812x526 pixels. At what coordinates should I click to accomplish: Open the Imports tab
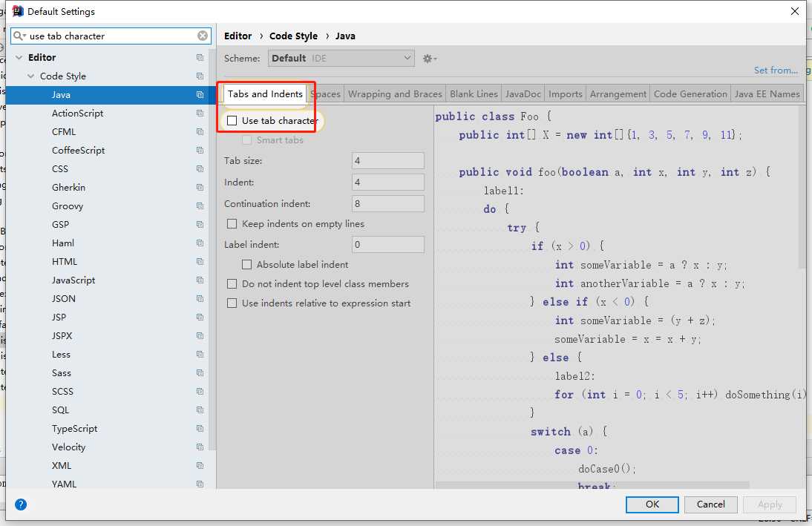click(x=566, y=94)
